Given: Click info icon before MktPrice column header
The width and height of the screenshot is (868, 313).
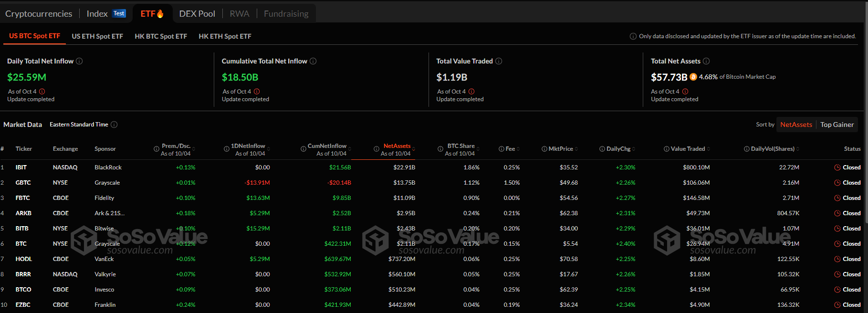Looking at the screenshot, I should pyautogui.click(x=544, y=149).
